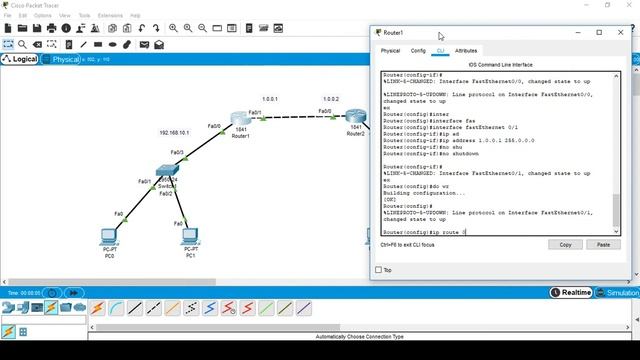
Task: Open Network Information icon
Action: pyautogui.click(x=66, y=28)
